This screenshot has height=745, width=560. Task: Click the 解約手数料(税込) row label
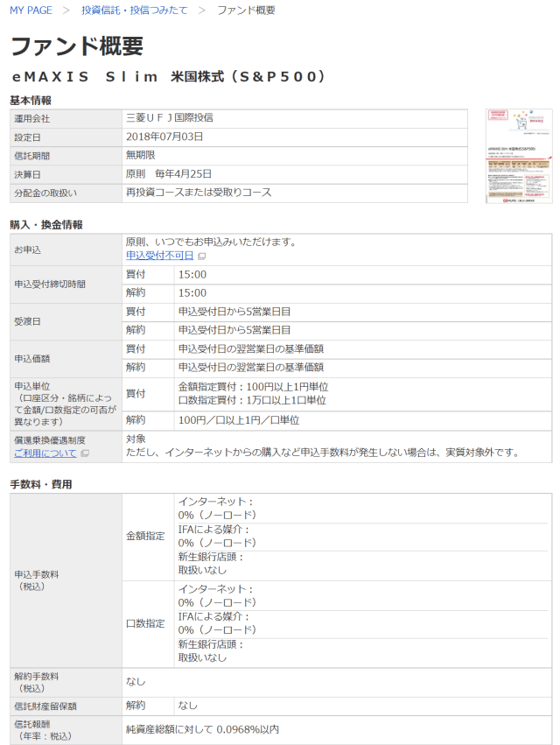[x=36, y=682]
